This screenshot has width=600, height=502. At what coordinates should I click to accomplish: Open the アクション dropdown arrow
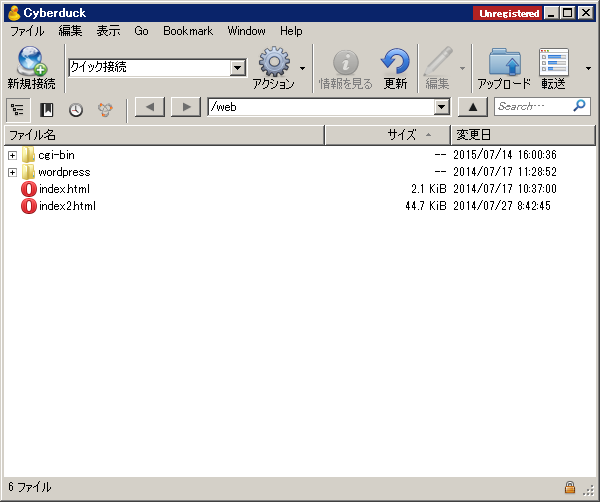coord(302,68)
